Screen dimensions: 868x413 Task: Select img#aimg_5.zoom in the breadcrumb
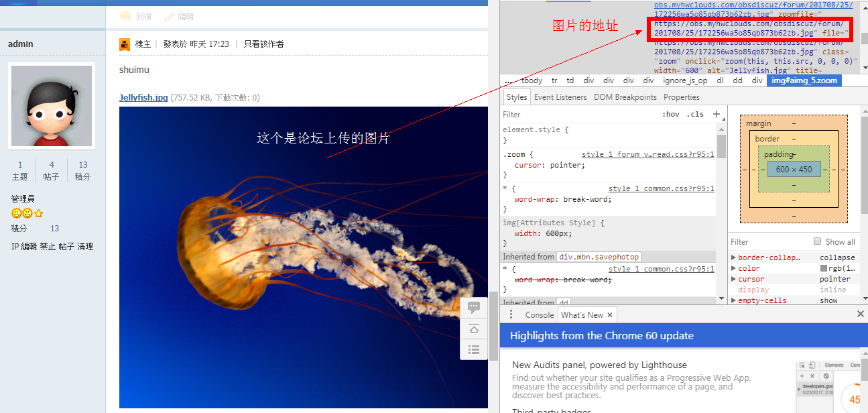click(804, 80)
